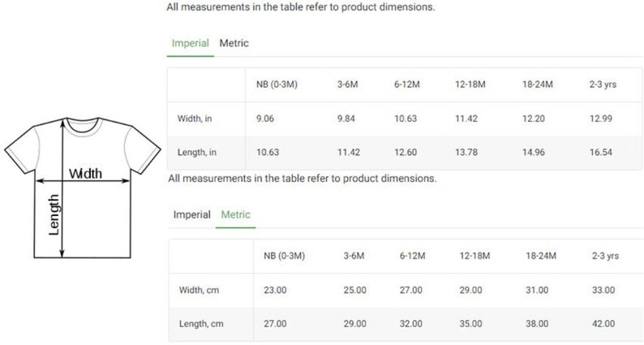Click 2-3 yrs header in the centimeters table
The width and height of the screenshot is (644, 345).
point(605,257)
